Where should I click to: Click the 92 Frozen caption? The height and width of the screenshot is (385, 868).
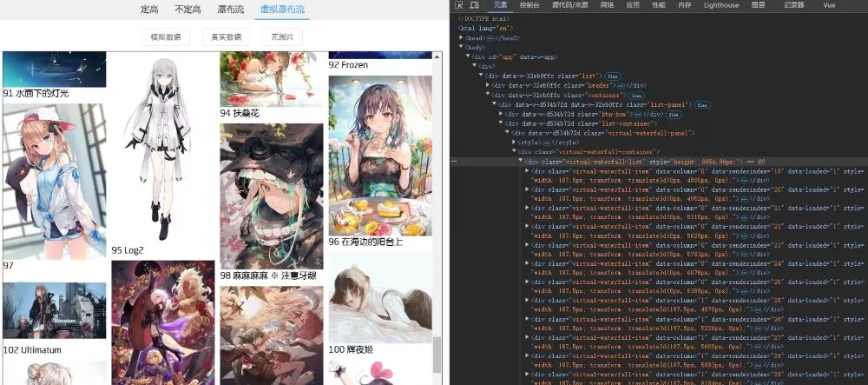coord(348,65)
